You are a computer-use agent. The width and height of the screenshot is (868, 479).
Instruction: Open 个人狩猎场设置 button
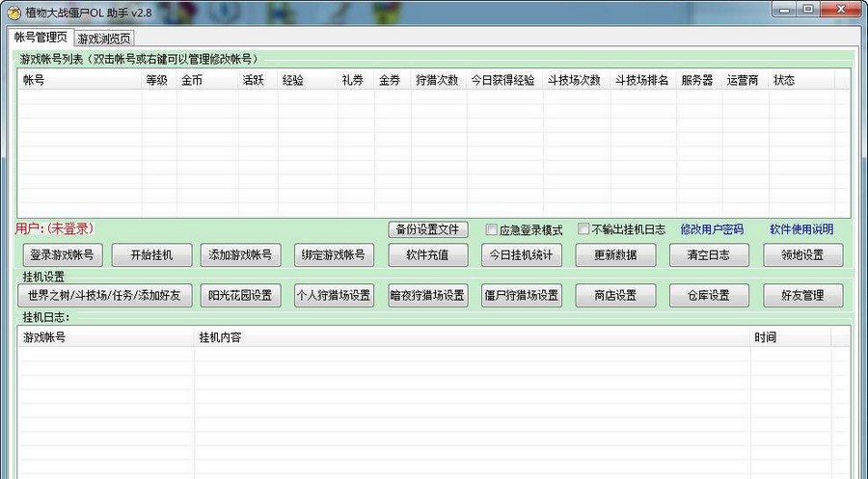tap(334, 295)
